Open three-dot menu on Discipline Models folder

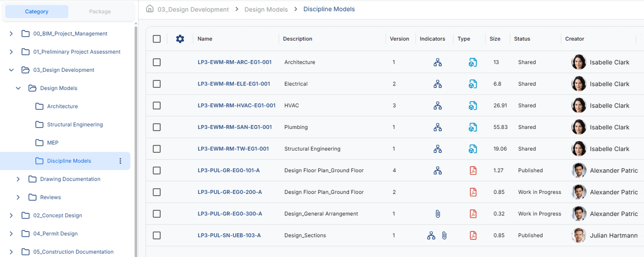tap(120, 161)
